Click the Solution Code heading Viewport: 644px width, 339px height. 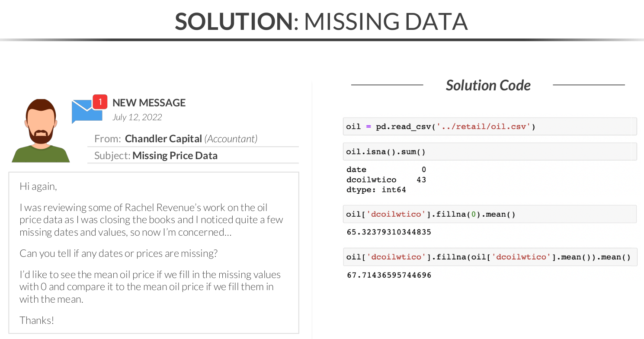[x=488, y=85]
